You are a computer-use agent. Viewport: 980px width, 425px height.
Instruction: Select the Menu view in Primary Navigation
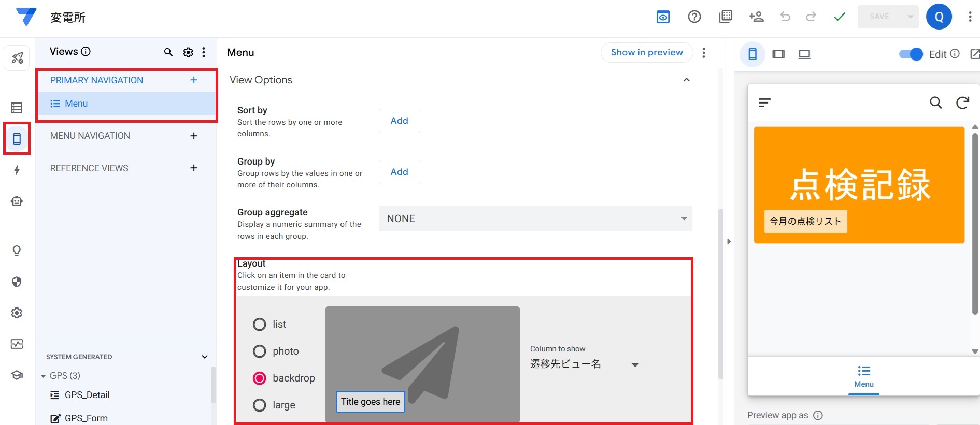76,104
